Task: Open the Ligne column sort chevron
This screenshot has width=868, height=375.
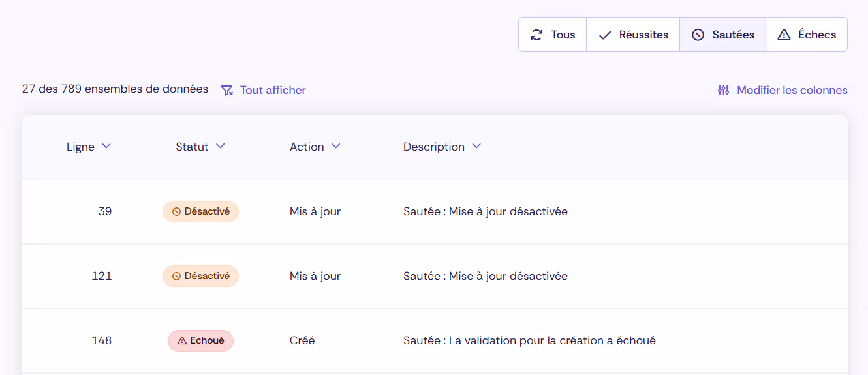Action: click(106, 146)
